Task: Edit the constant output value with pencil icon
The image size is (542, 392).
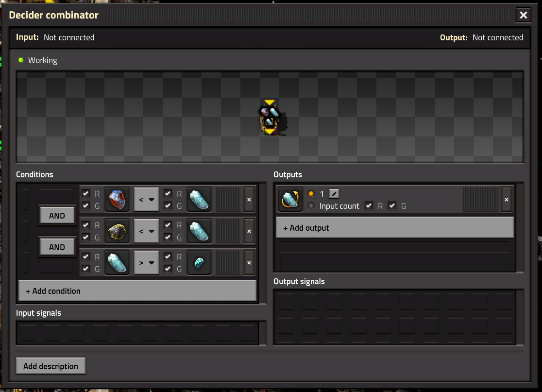Action: point(334,194)
